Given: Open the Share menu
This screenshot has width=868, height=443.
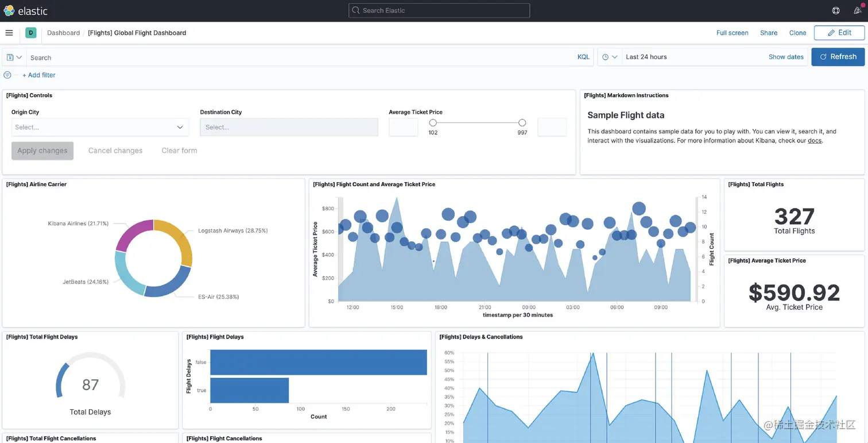Looking at the screenshot, I should (769, 33).
